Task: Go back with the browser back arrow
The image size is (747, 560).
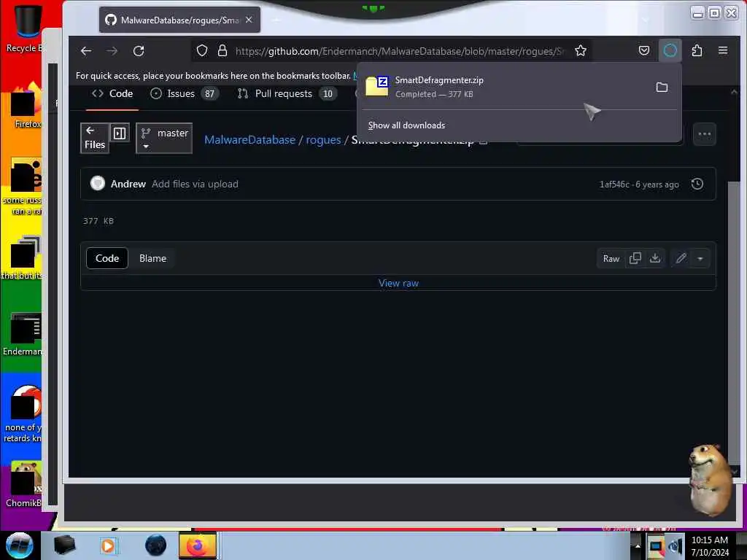Action: click(86, 51)
